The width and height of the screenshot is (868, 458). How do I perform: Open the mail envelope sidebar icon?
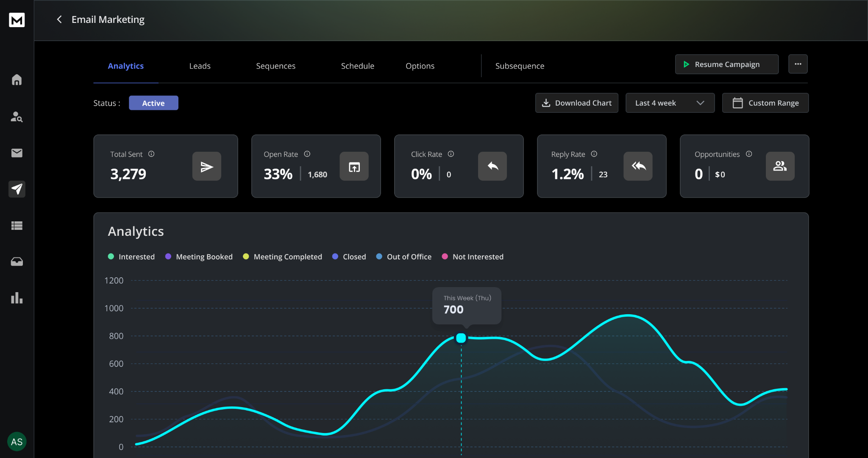tap(17, 153)
